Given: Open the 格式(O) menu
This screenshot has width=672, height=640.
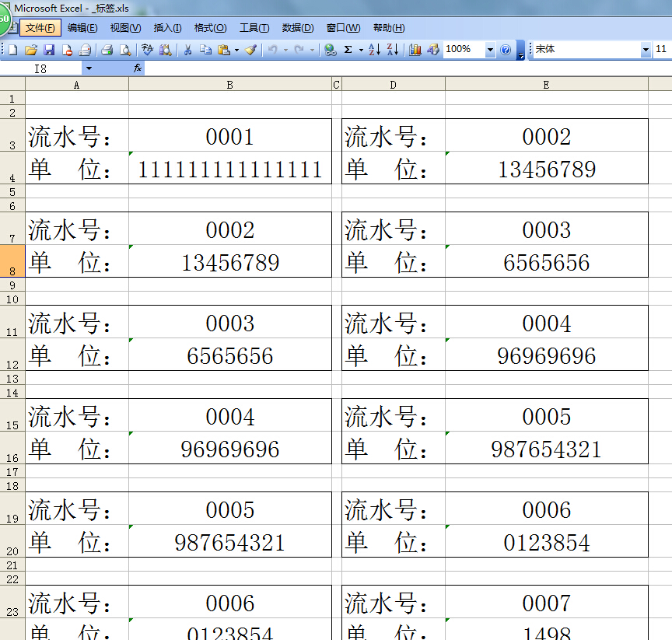Looking at the screenshot, I should 210,28.
